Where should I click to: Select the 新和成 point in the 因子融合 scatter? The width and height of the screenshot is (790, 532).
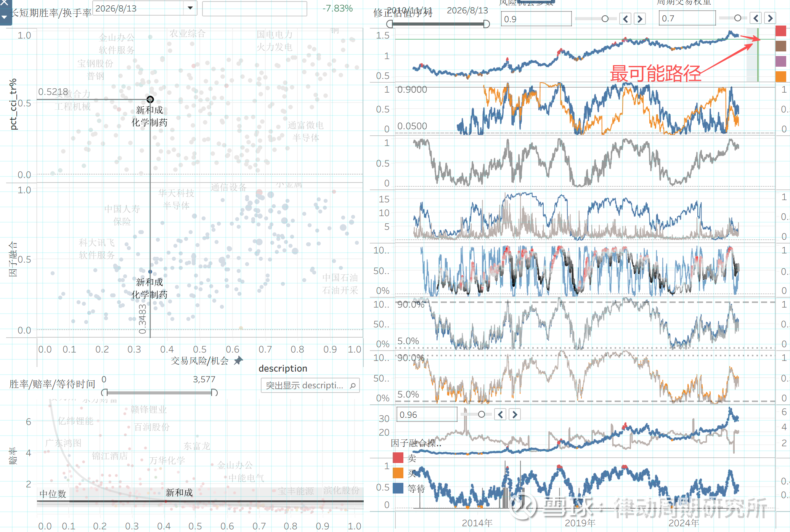pos(150,272)
